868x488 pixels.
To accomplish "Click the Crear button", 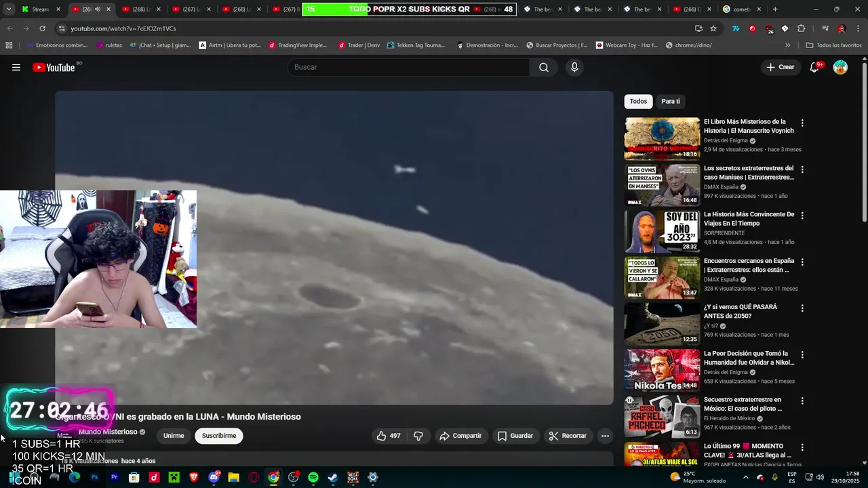I will pyautogui.click(x=781, y=67).
